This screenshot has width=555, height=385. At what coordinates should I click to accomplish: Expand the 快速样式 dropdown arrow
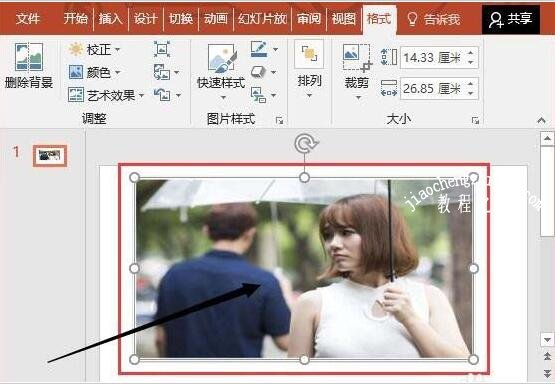223,97
